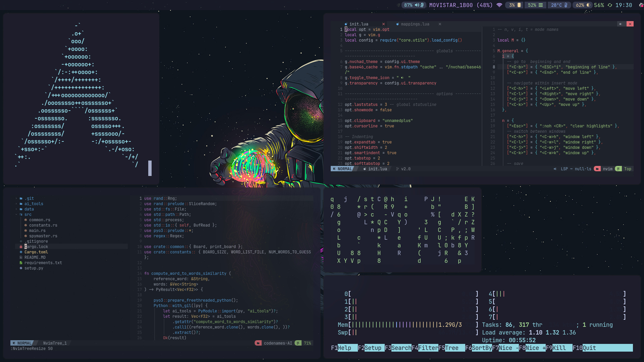Viewport: 644px width, 362px height.
Task: Click the LSP ~ null-ls status entry
Action: (573, 169)
